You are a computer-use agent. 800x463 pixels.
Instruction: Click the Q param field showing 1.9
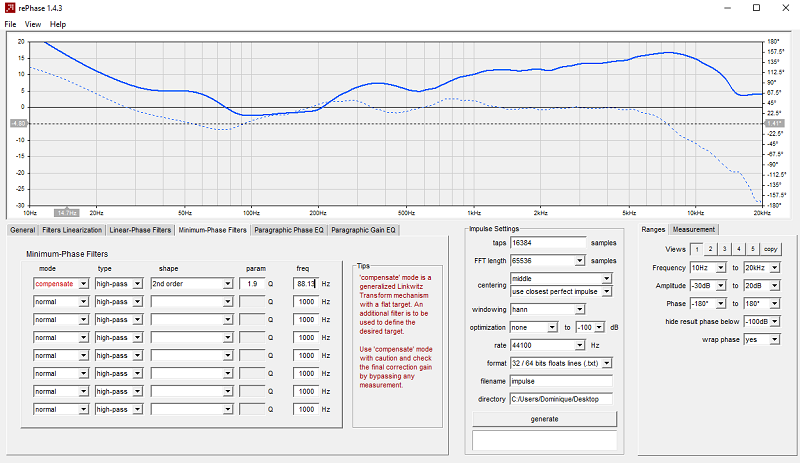252,284
